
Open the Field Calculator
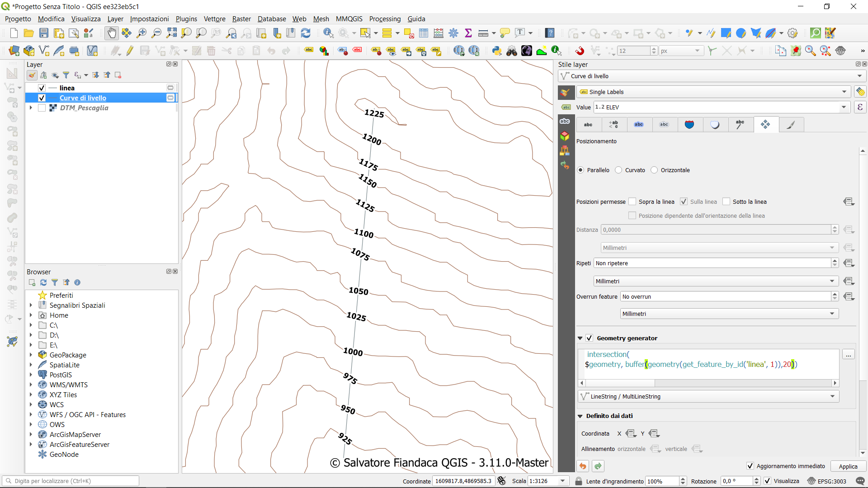click(439, 33)
